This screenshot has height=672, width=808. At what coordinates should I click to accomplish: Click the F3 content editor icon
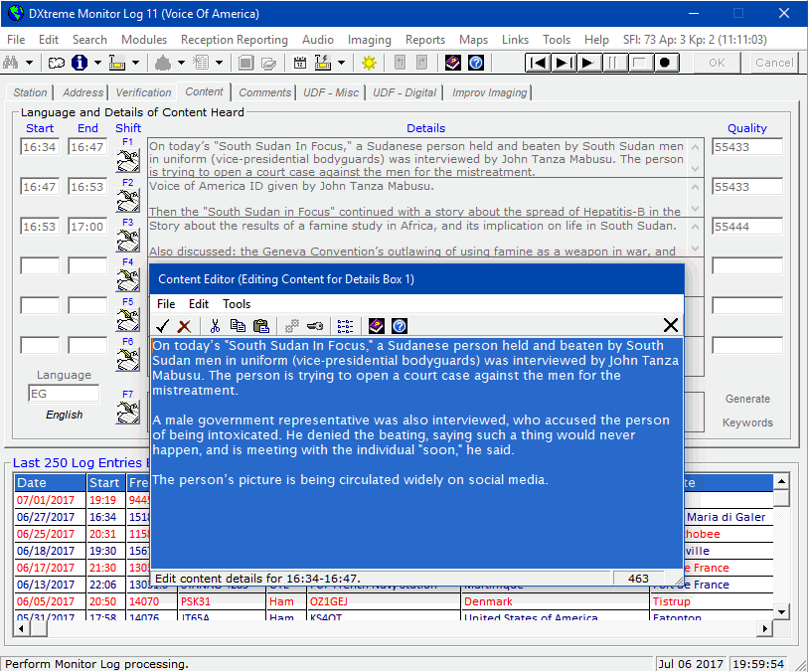pyautogui.click(x=128, y=240)
